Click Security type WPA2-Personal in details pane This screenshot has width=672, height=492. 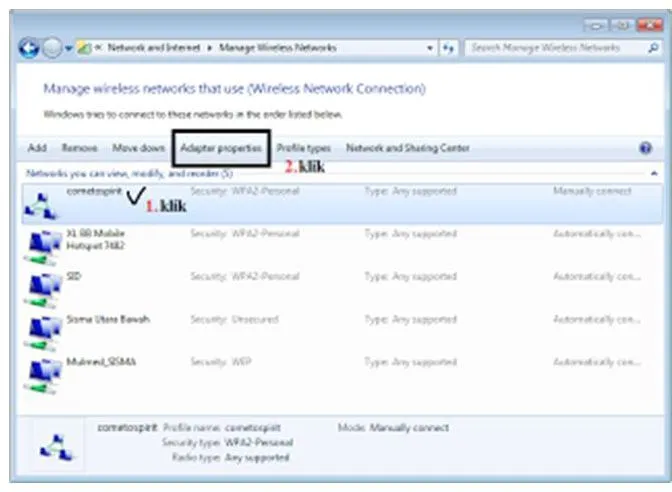coord(228,442)
